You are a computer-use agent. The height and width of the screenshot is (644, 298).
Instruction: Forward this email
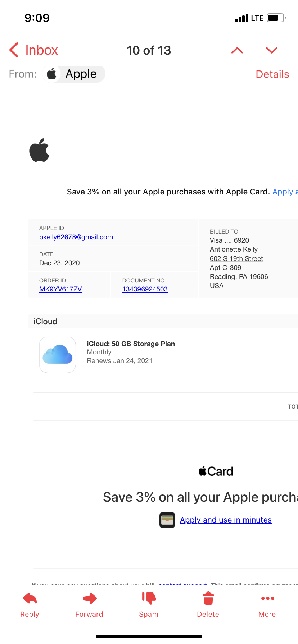click(89, 605)
